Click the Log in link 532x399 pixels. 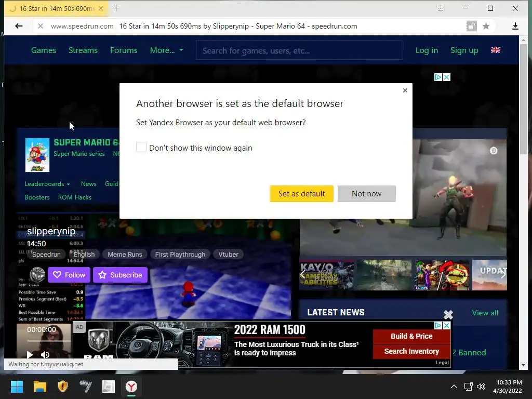click(x=427, y=50)
